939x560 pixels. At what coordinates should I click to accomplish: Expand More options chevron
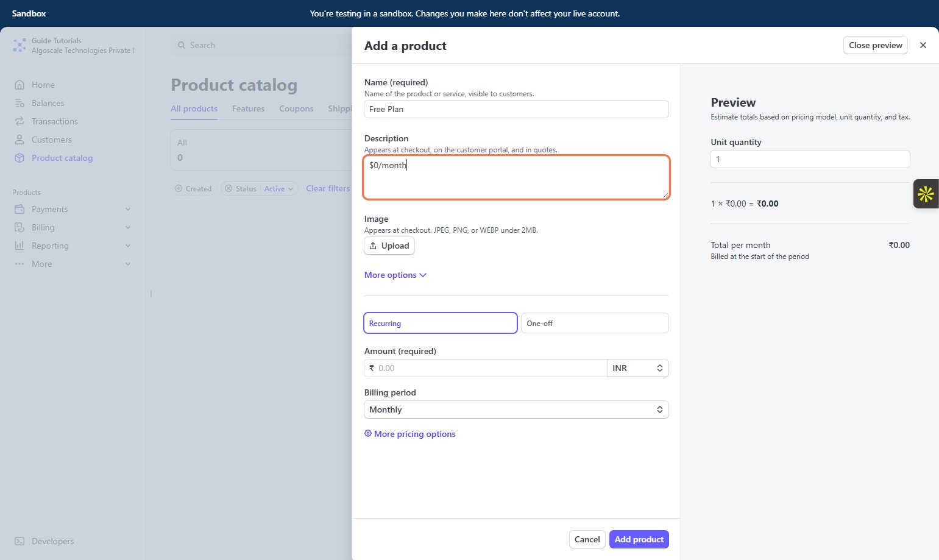(x=423, y=275)
